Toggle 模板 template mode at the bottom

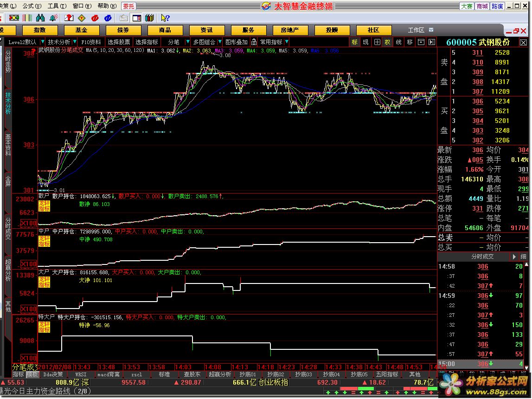[x=32, y=374]
